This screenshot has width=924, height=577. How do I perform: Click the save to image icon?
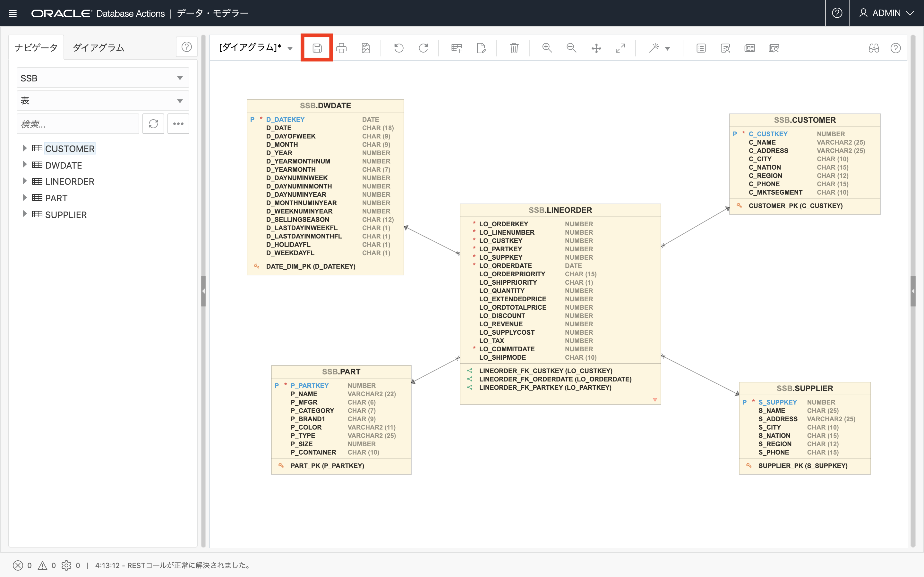tap(365, 48)
